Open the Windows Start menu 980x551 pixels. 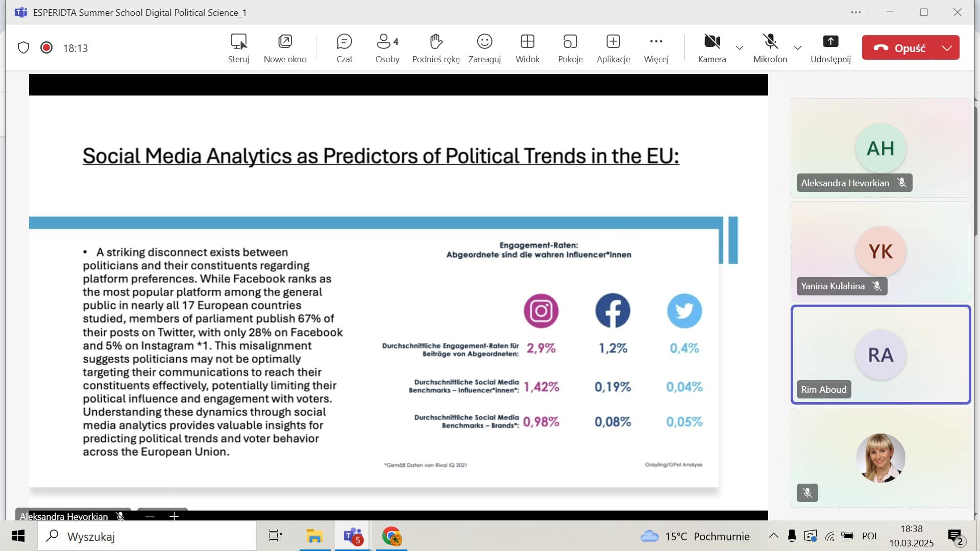(18, 536)
